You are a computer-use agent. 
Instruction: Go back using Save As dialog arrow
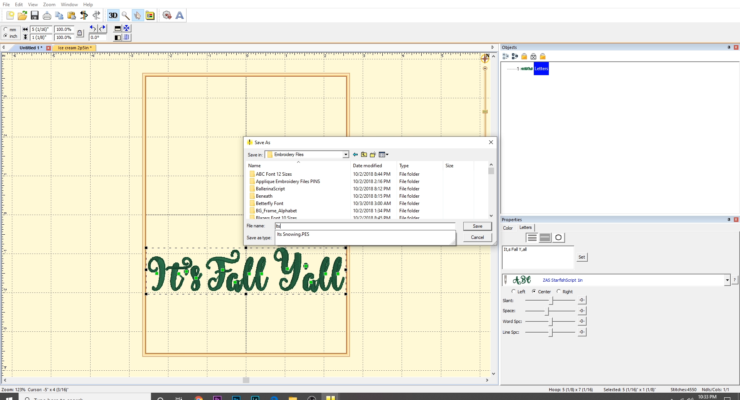pyautogui.click(x=355, y=155)
